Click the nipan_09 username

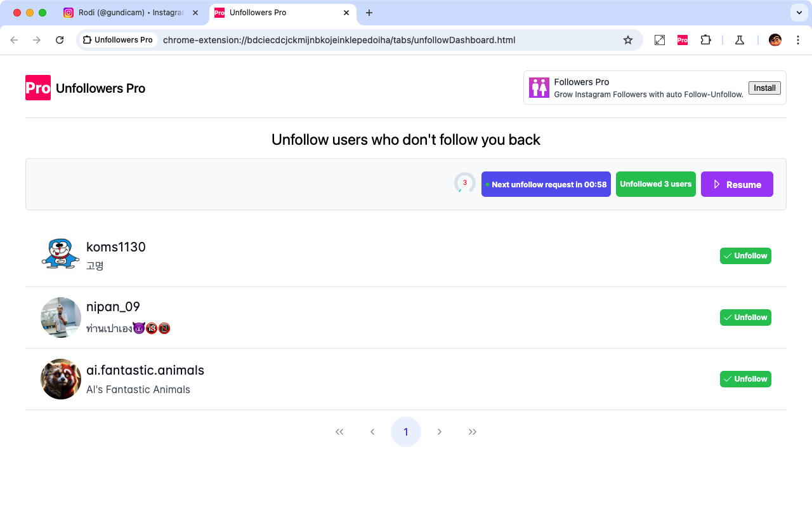click(113, 307)
